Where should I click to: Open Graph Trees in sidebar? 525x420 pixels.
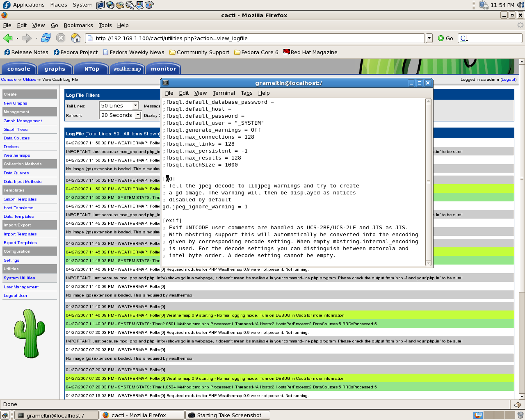[16, 130]
